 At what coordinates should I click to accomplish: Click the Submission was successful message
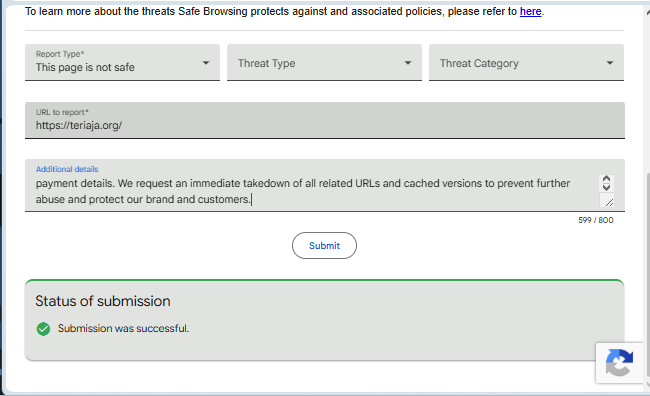(x=123, y=328)
